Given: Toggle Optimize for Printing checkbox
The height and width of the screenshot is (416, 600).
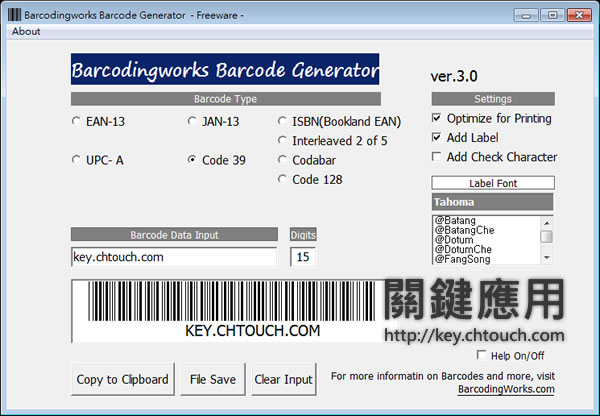Looking at the screenshot, I should (x=436, y=118).
